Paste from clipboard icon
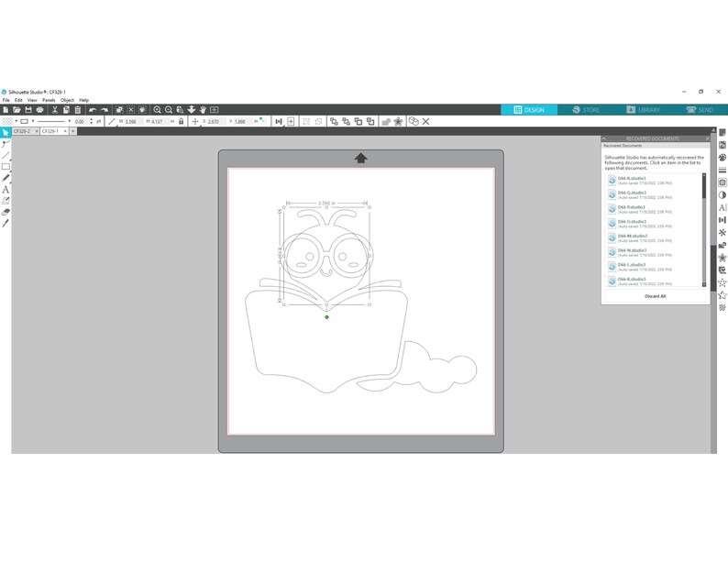This screenshot has height=585, width=728. point(78,109)
